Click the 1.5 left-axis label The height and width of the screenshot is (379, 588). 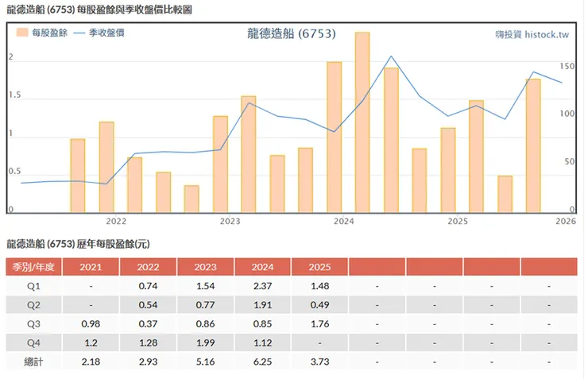click(x=14, y=95)
